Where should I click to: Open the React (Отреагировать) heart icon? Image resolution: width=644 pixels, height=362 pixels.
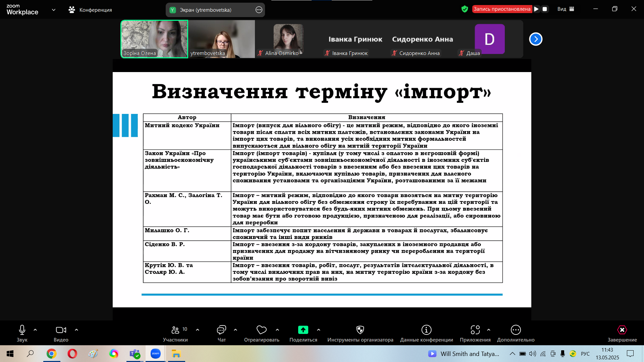261,330
